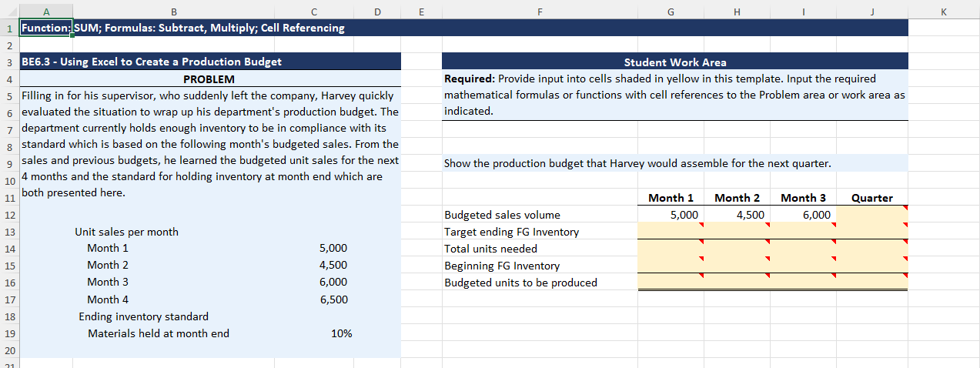980x368 pixels.
Task: Select the 10% materials held cell
Action: 341,333
